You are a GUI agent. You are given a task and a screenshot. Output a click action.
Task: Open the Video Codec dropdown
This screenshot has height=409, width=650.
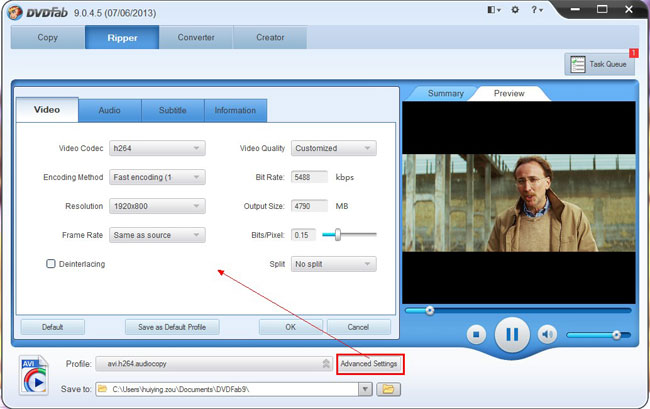click(x=157, y=148)
